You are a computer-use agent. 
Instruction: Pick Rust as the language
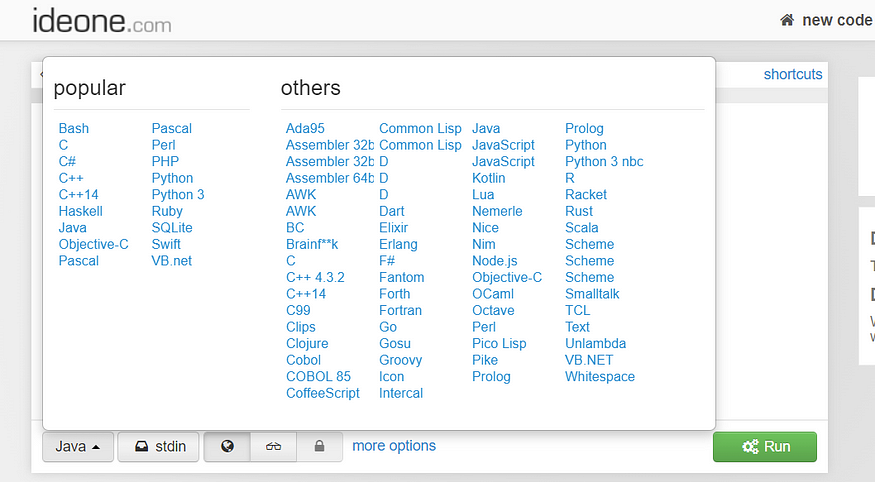pos(579,211)
